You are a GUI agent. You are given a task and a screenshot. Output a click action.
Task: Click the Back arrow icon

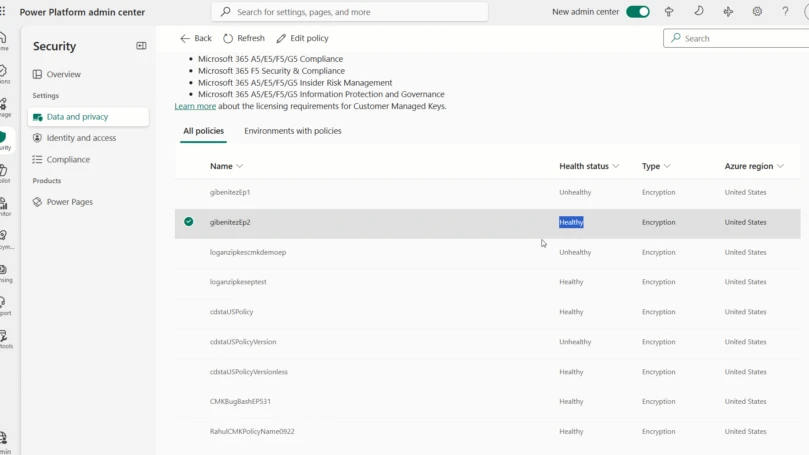point(185,38)
